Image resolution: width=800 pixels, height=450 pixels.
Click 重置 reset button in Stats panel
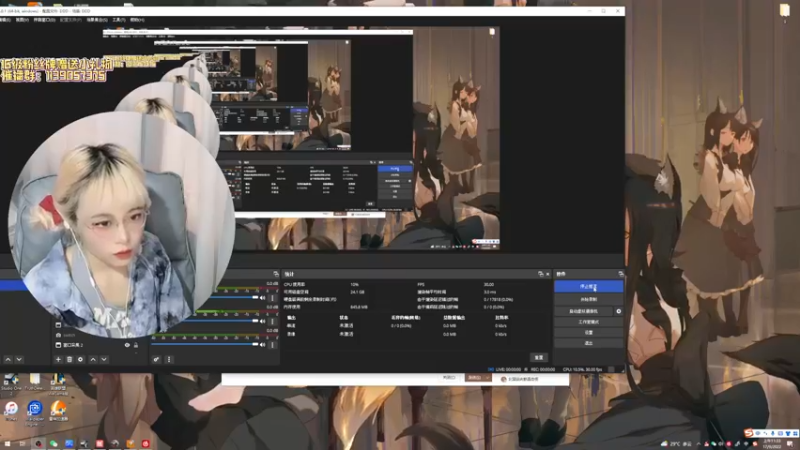539,358
